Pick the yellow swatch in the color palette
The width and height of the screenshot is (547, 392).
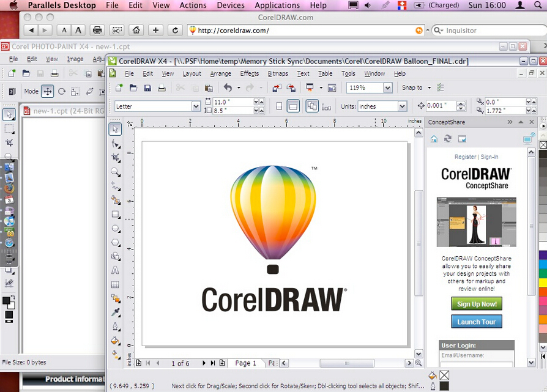[542, 283]
